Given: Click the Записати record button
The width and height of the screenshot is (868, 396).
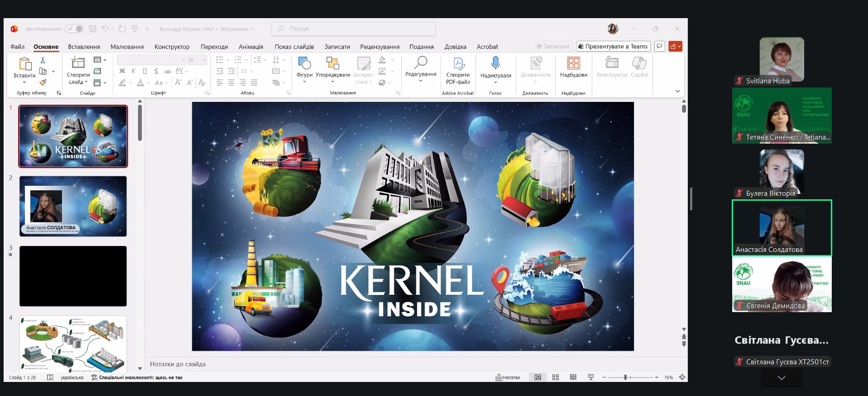Looking at the screenshot, I should click(552, 46).
